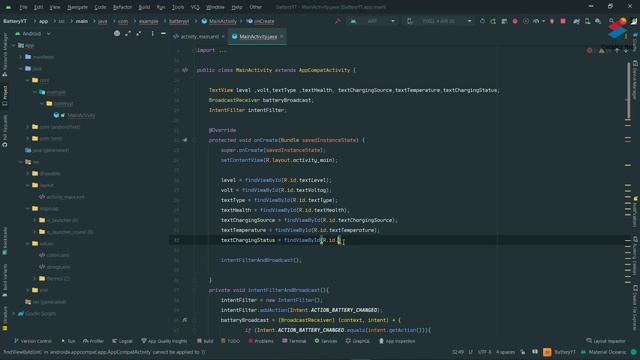Open the App Inspection tool window
This screenshot has width=640, height=360.
(397, 341)
